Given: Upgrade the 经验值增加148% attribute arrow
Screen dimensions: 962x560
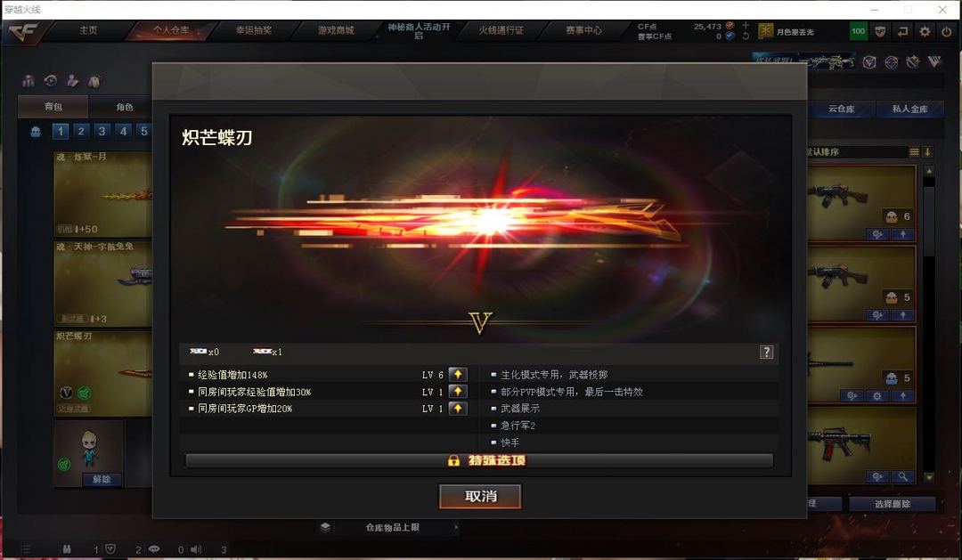Looking at the screenshot, I should tap(458, 374).
